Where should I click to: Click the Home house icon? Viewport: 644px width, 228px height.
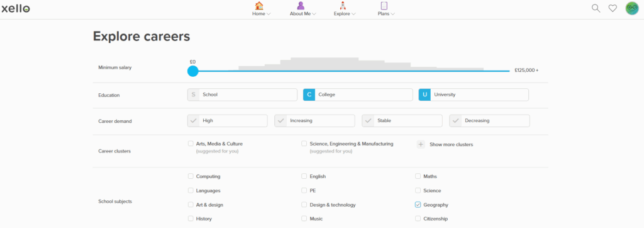click(x=258, y=6)
